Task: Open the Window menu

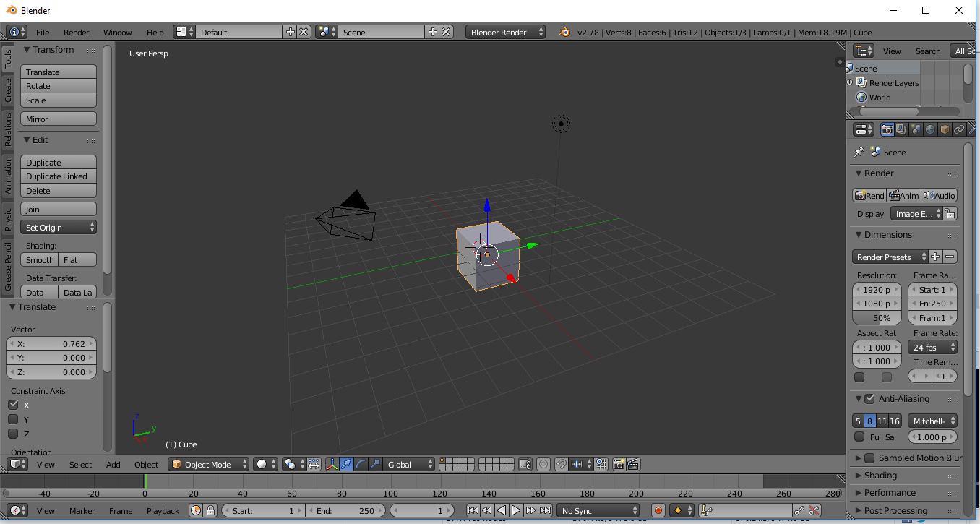Action: tap(117, 32)
